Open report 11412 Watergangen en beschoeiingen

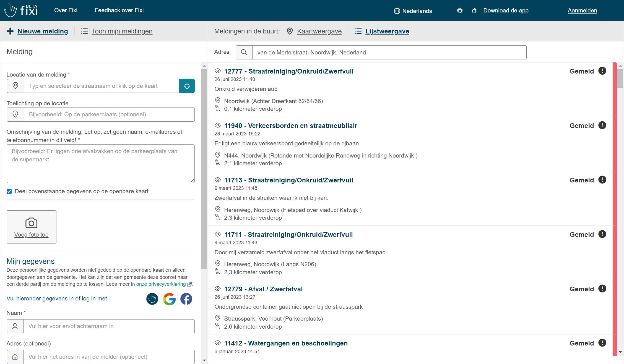[x=286, y=343]
